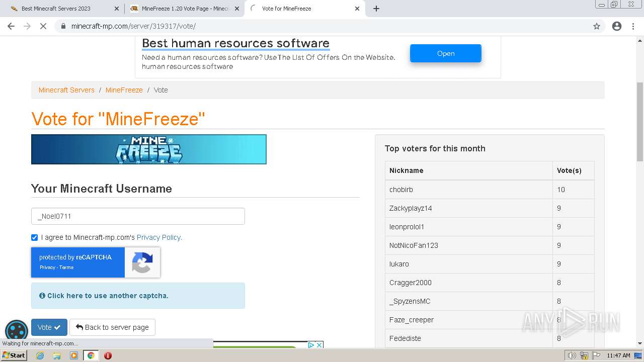This screenshot has width=644, height=362.
Task: Close the Vote for MineFreeze tab
Action: 357,9
